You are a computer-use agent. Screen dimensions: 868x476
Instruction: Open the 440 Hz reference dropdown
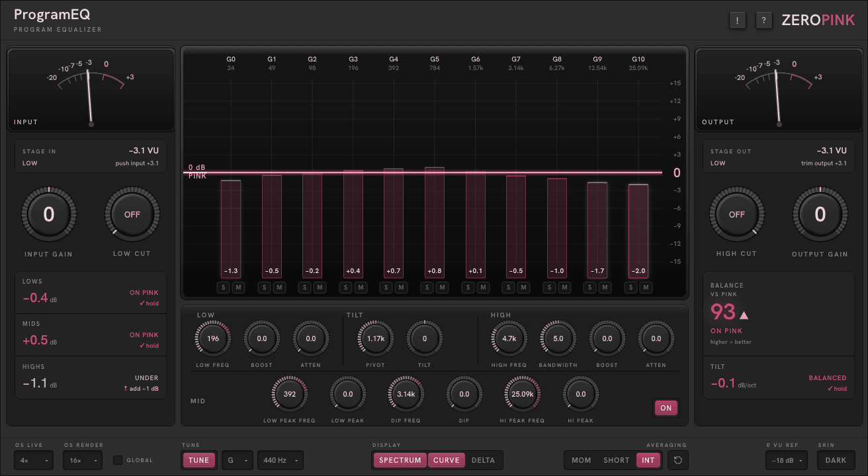tap(281, 460)
